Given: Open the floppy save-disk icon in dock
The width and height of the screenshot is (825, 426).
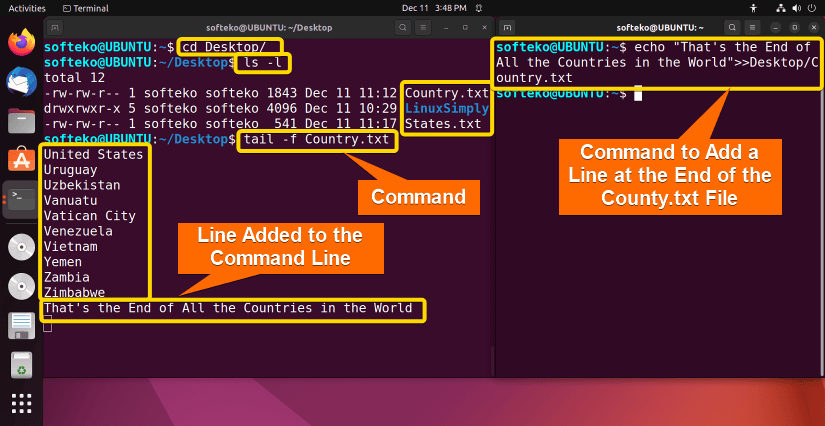Looking at the screenshot, I should [21, 326].
